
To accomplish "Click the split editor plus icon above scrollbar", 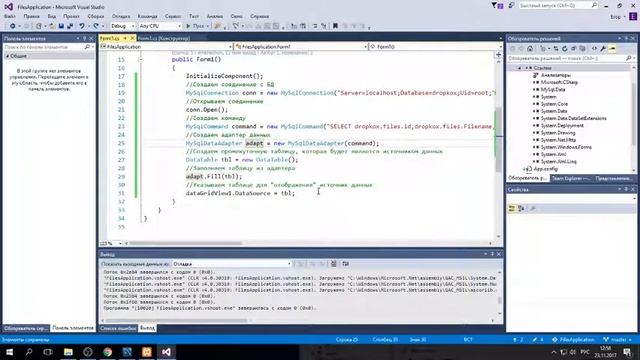I will tap(498, 55).
